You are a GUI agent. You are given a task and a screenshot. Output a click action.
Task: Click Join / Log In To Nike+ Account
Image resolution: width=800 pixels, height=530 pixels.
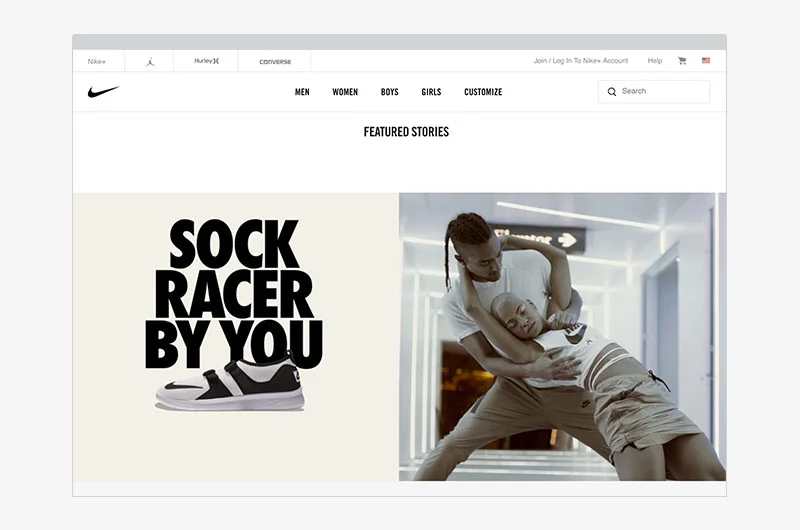point(581,61)
